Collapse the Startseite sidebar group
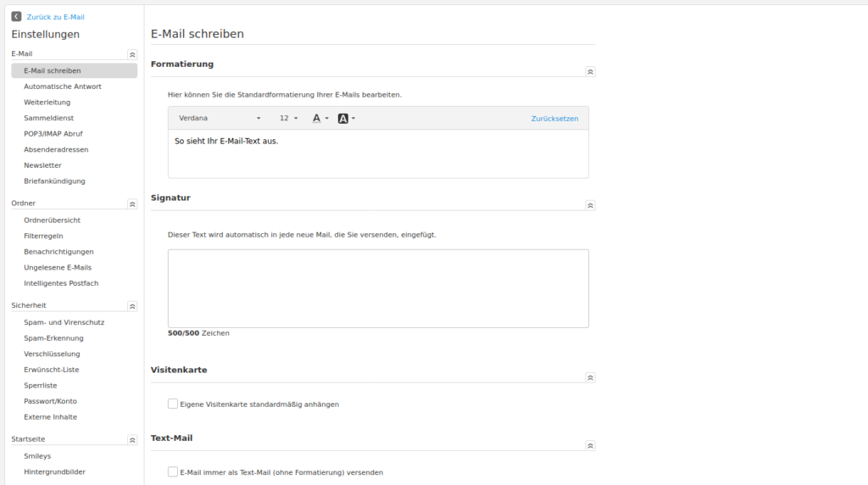The width and height of the screenshot is (868, 485). pyautogui.click(x=132, y=440)
